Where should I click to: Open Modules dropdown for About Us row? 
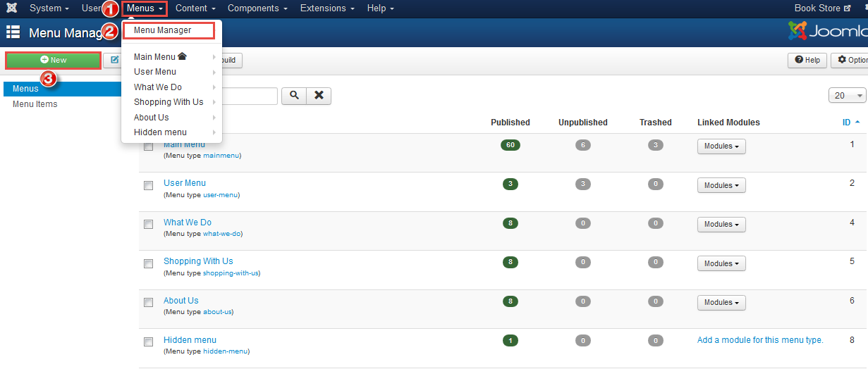click(721, 302)
